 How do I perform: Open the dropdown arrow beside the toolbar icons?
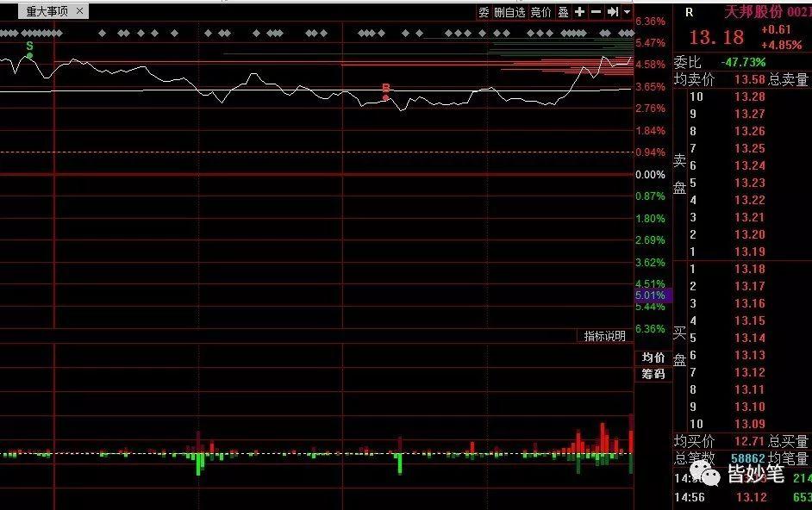[x=628, y=11]
